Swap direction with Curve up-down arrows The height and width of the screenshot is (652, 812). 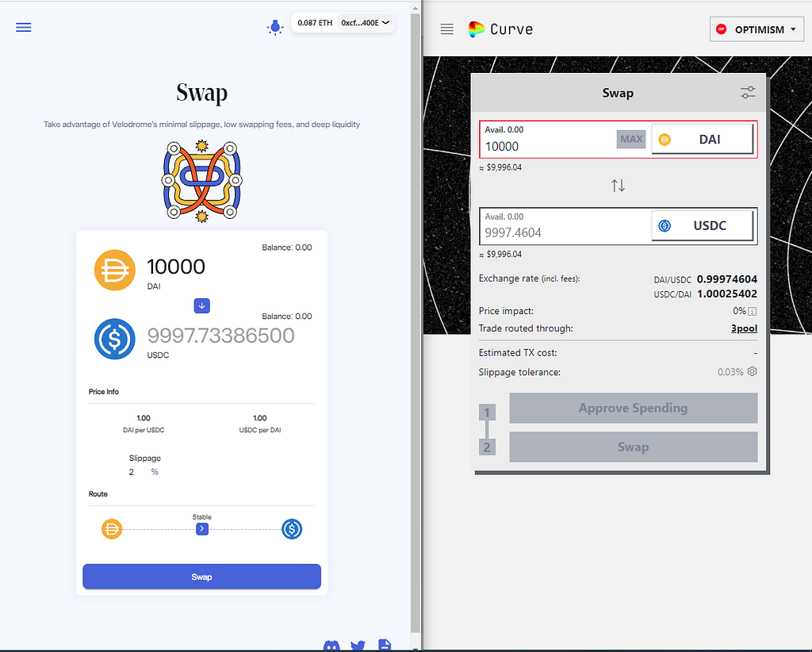(x=618, y=186)
